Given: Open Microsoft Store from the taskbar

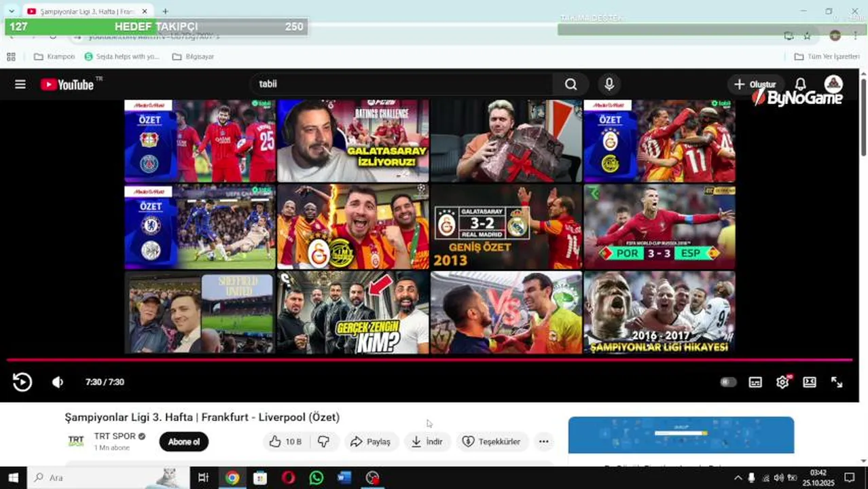Looking at the screenshot, I should tap(260, 477).
